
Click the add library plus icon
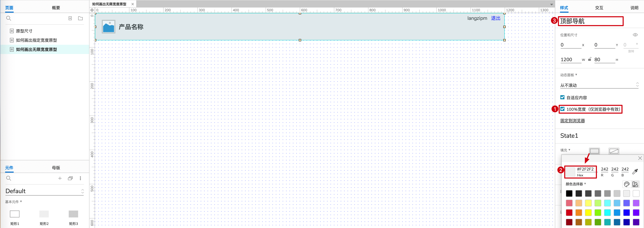click(60, 178)
